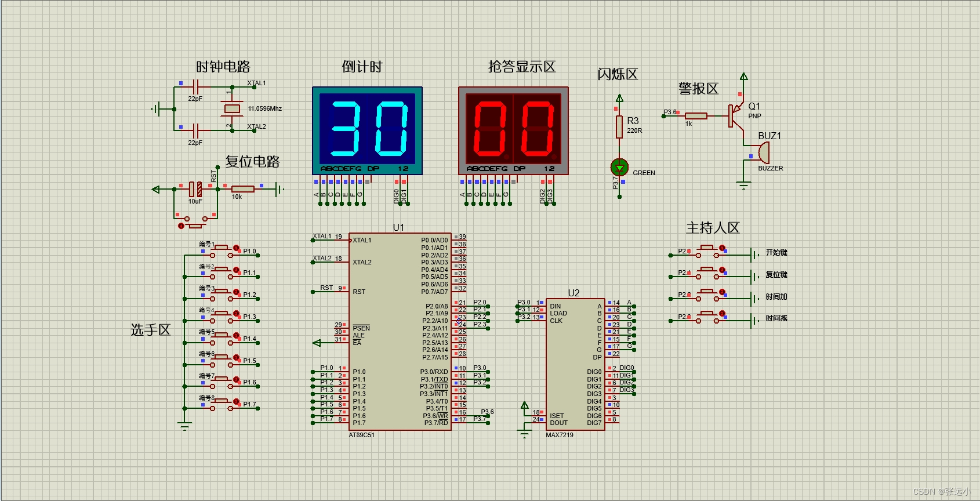This screenshot has height=501, width=980.
Task: Click the U2 MAX7219 driver chip
Action: coord(575,364)
